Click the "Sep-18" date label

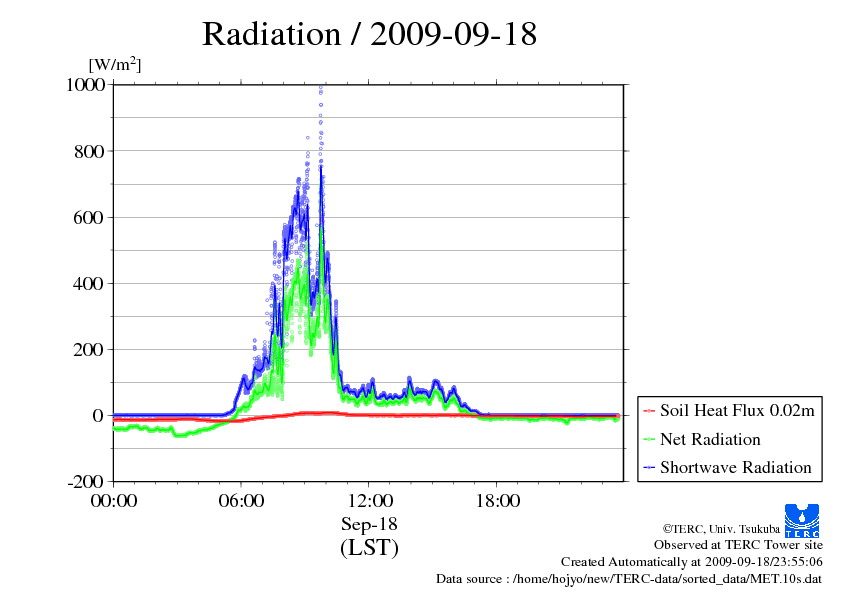369,524
